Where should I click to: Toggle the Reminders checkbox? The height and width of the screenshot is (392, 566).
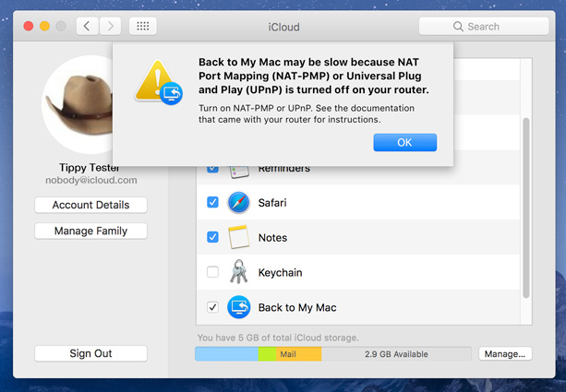click(x=212, y=169)
